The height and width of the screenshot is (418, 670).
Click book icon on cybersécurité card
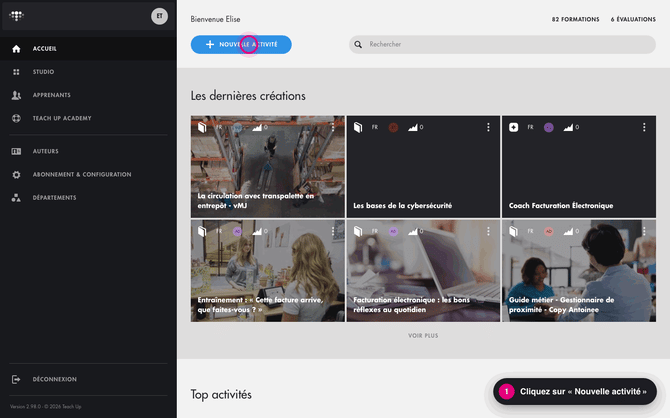coord(358,127)
